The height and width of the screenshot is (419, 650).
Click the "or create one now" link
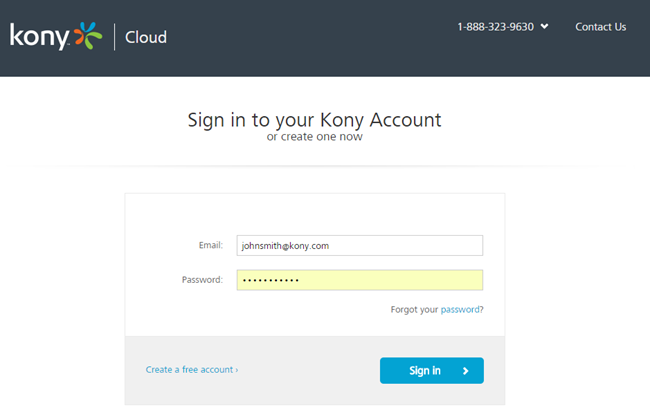(x=314, y=137)
